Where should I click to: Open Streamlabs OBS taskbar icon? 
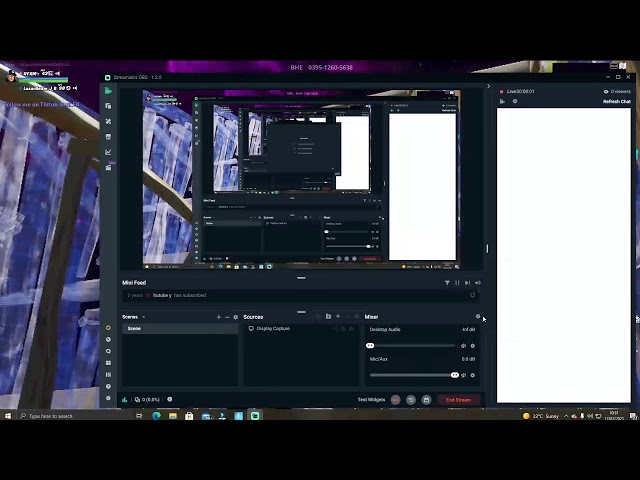(255, 416)
